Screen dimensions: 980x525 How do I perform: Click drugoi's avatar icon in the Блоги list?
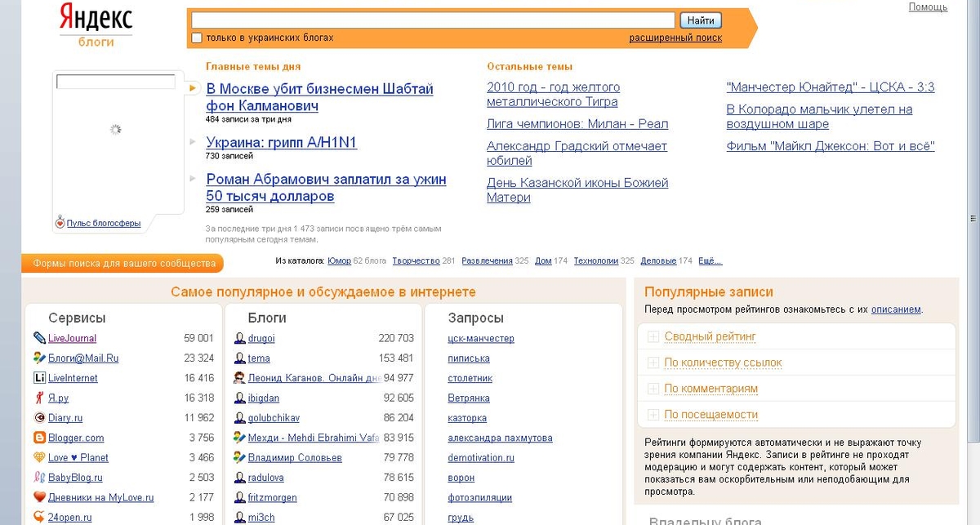click(x=237, y=339)
